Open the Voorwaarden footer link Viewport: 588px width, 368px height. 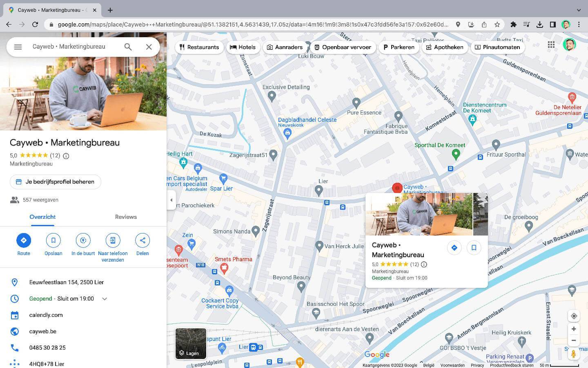(452, 365)
